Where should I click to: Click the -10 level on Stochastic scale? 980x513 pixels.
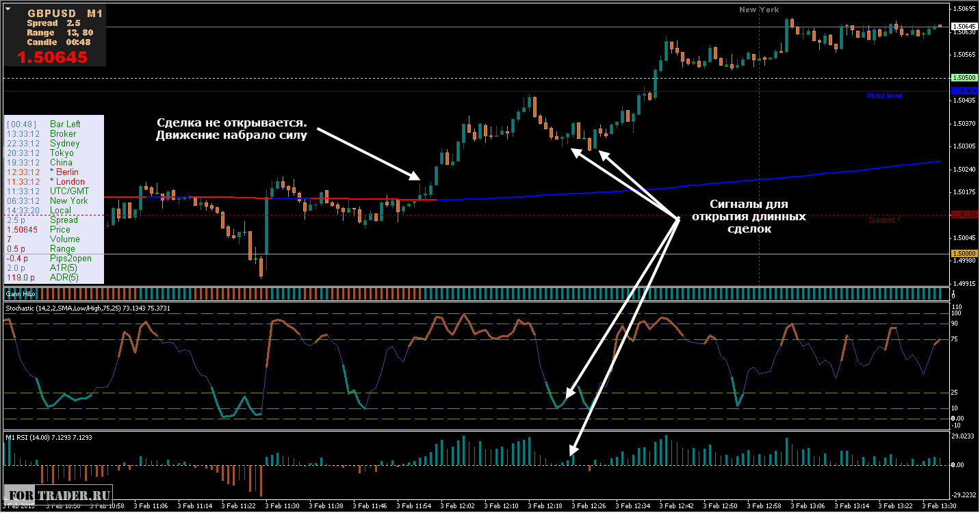[x=957, y=425]
